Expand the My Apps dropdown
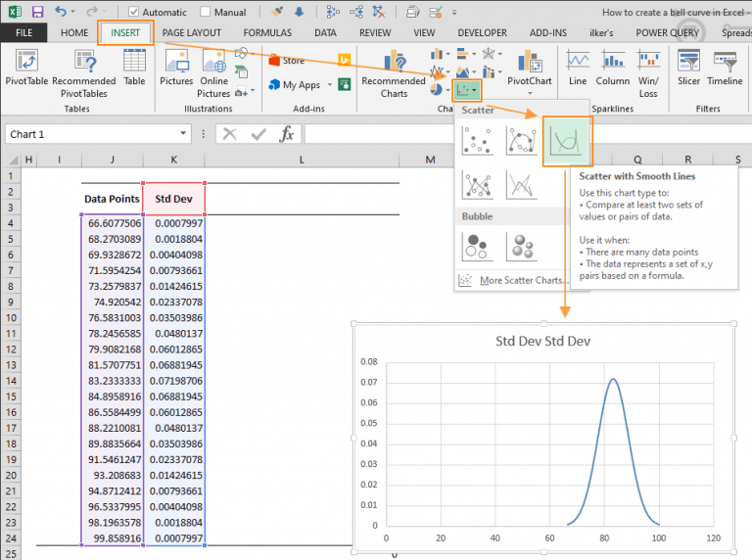 click(329, 84)
